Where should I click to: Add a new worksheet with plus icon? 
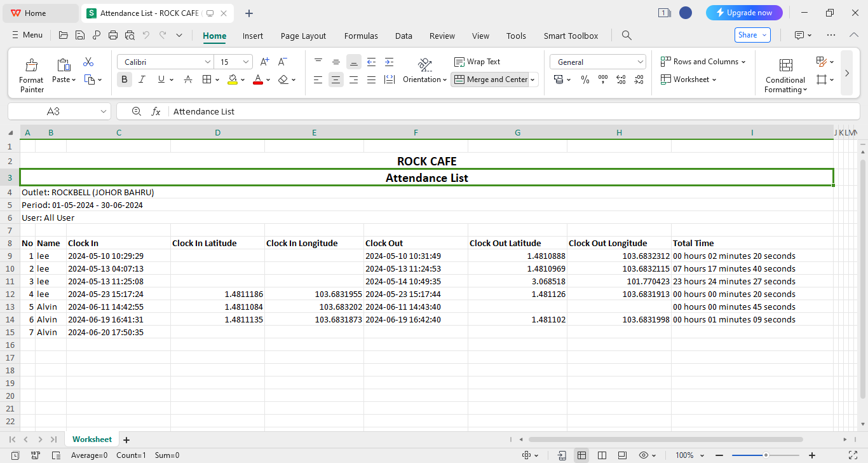pyautogui.click(x=126, y=439)
